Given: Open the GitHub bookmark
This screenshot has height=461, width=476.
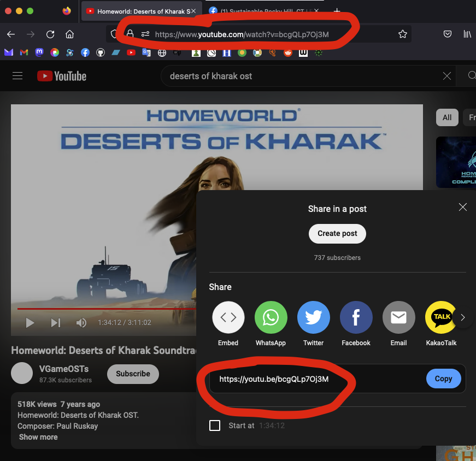Looking at the screenshot, I should [101, 52].
